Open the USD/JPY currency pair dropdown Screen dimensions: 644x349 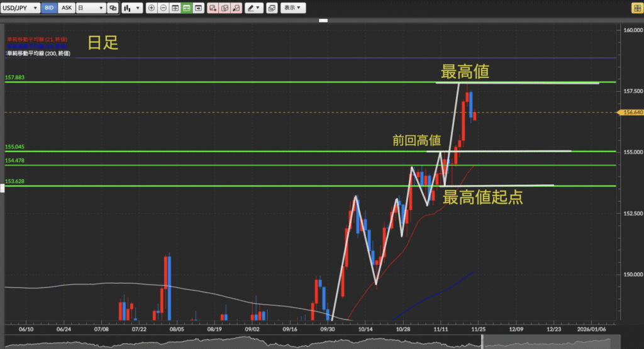pyautogui.click(x=21, y=8)
